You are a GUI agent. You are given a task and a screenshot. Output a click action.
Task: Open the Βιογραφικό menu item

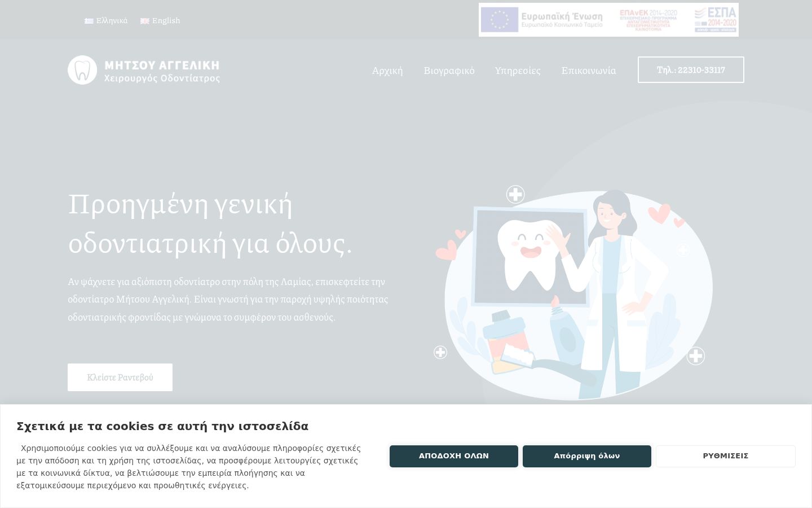click(x=449, y=71)
